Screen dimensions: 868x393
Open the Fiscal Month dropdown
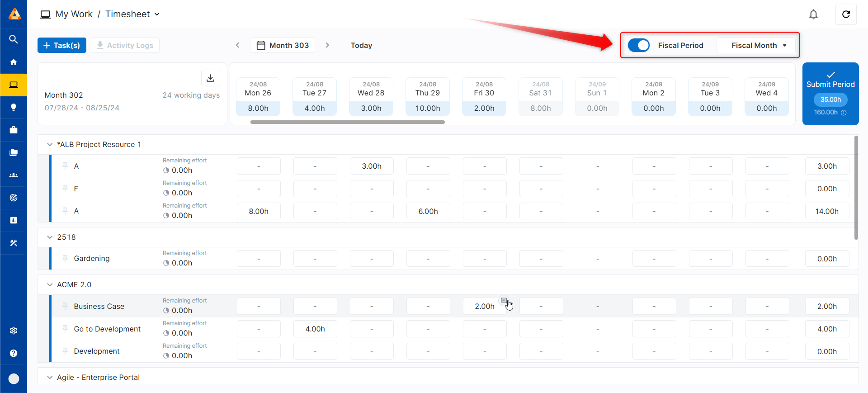(758, 45)
